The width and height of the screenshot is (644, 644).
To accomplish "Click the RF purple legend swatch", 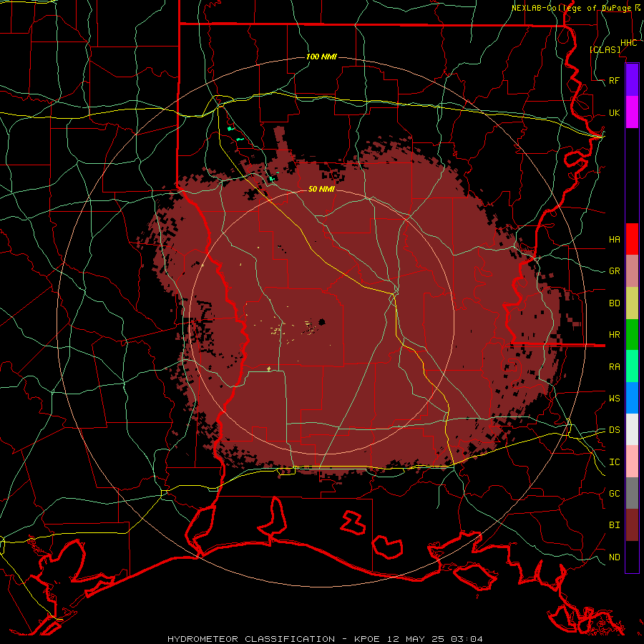I will 632,80.
